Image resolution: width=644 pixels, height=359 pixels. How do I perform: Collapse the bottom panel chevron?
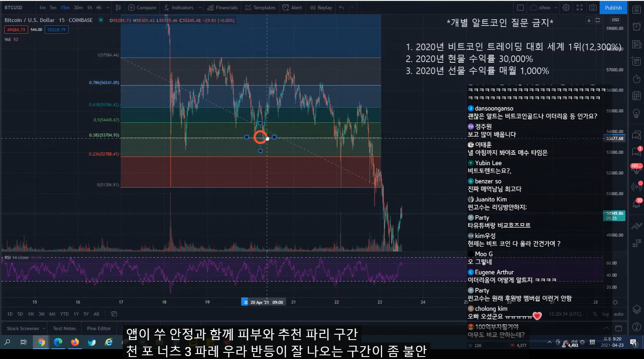coord(606,328)
